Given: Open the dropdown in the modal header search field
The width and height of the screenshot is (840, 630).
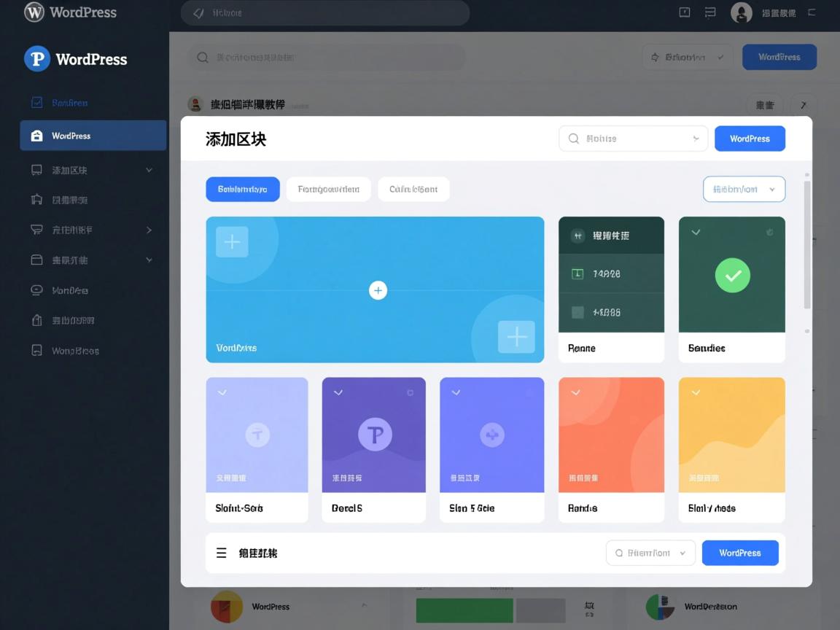Looking at the screenshot, I should point(696,139).
